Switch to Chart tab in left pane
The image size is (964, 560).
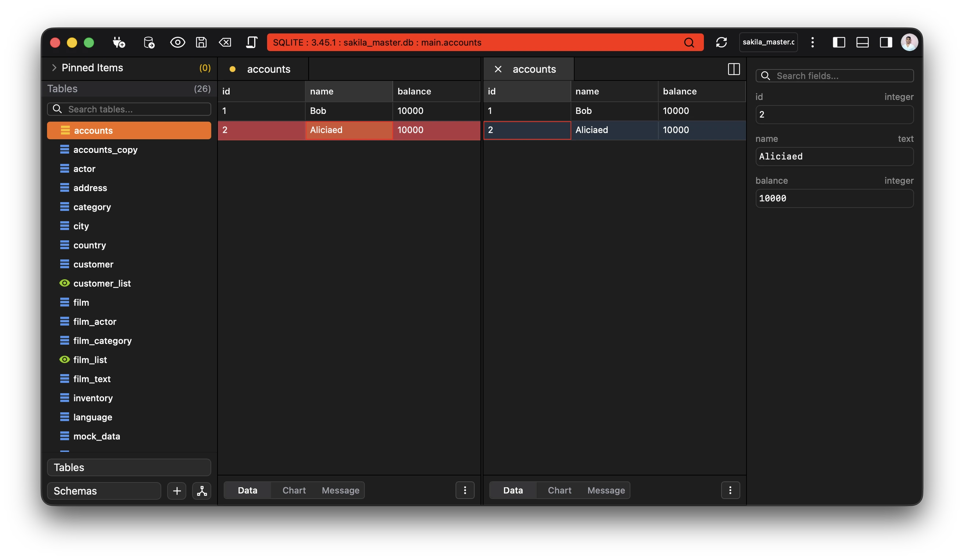pos(294,491)
